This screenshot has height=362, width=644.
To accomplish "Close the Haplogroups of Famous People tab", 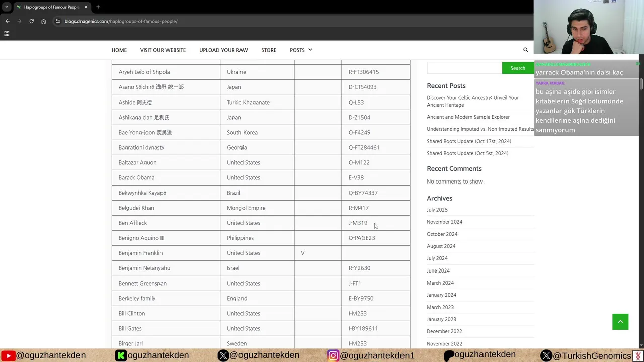I will [86, 7].
